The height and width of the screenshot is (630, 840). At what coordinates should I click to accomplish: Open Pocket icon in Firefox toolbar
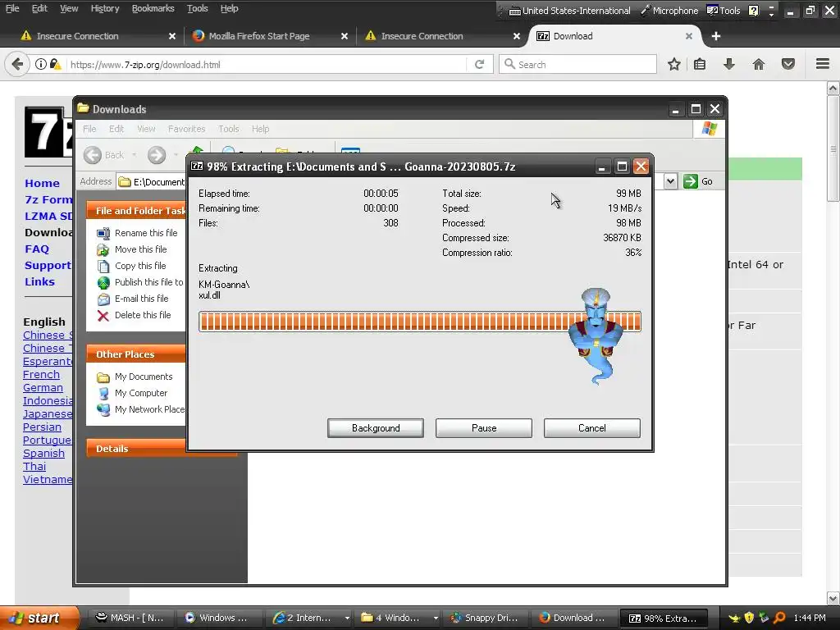[x=788, y=64]
